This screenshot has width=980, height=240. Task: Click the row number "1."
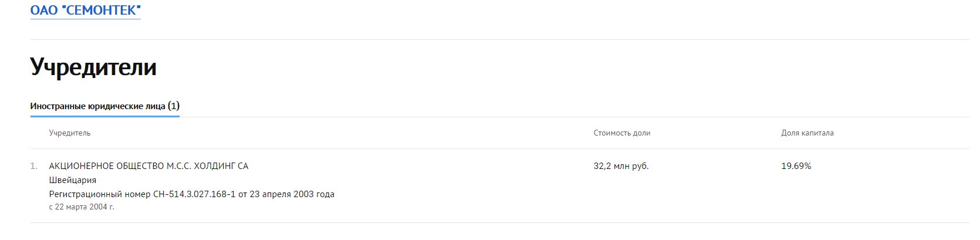click(34, 167)
